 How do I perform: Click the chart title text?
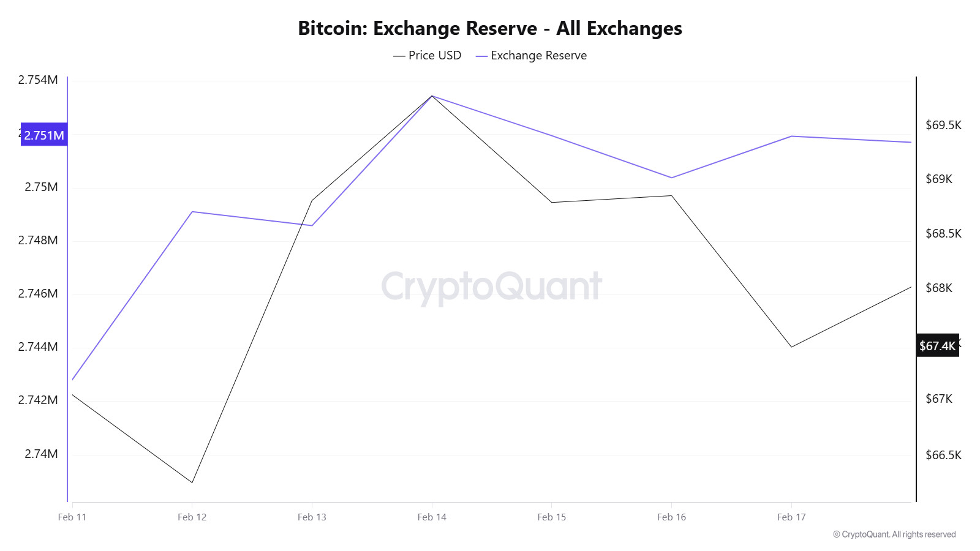click(490, 29)
